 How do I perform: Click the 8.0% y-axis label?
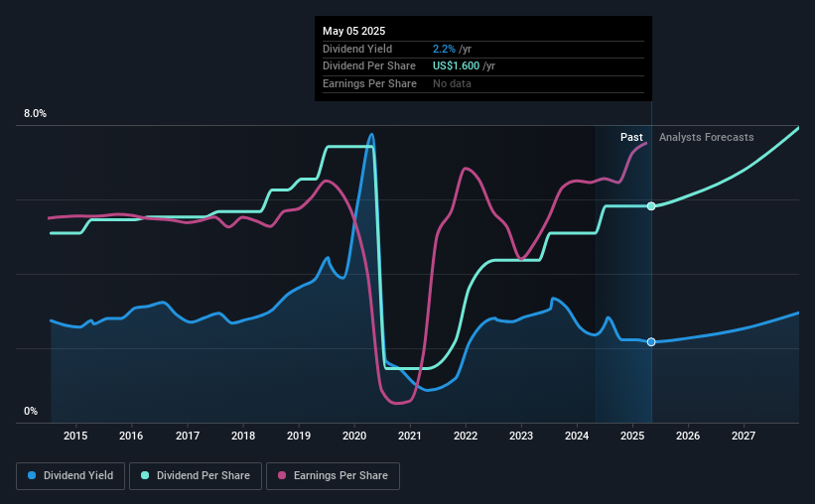35,114
